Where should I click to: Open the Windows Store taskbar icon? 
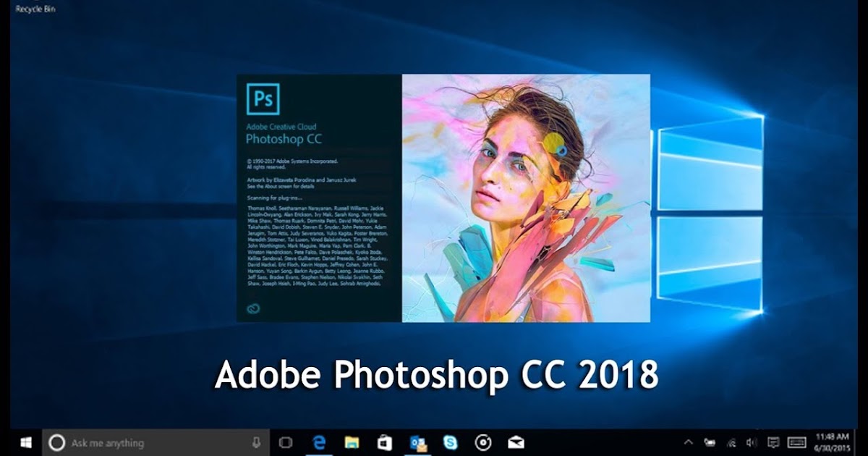click(x=385, y=442)
